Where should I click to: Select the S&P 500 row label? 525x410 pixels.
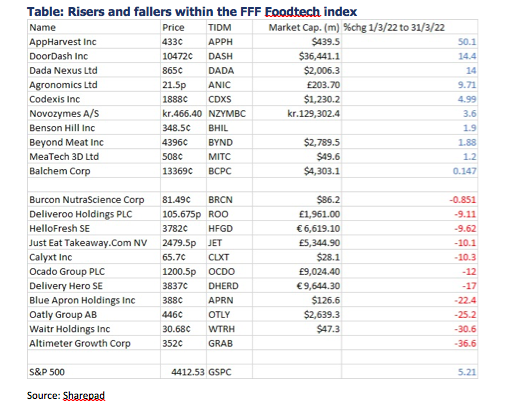click(x=47, y=372)
